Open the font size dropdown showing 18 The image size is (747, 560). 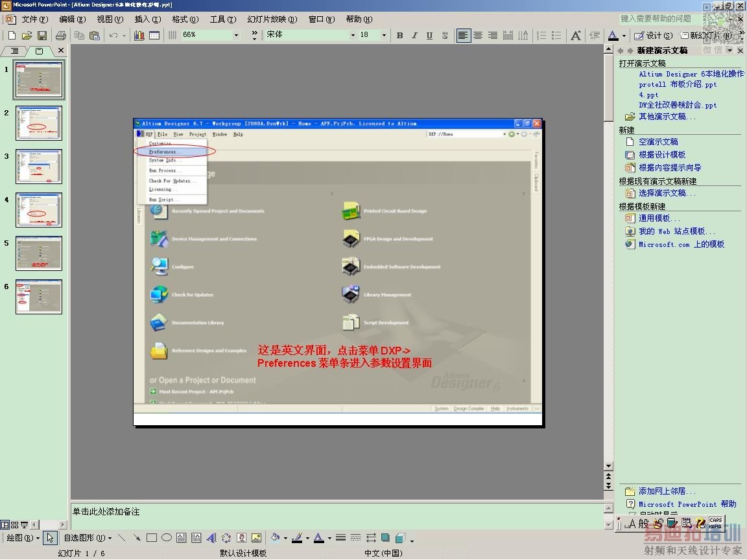pos(384,36)
